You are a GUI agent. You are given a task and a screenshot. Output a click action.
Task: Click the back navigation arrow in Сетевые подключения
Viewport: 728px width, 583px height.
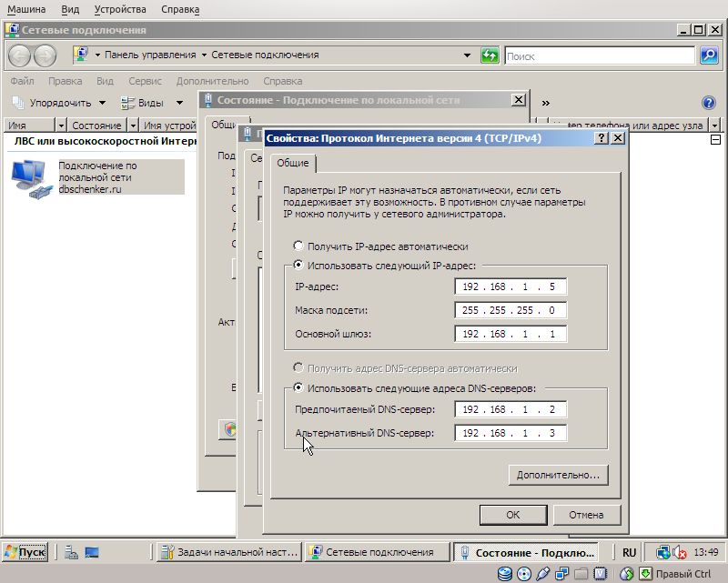click(18, 55)
